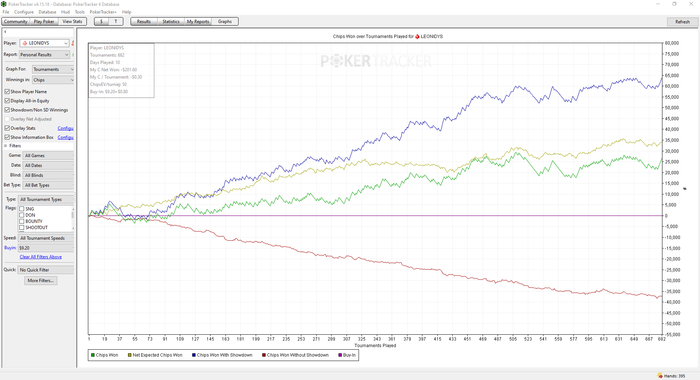
Task: Switch to the Community tab
Action: 16,21
